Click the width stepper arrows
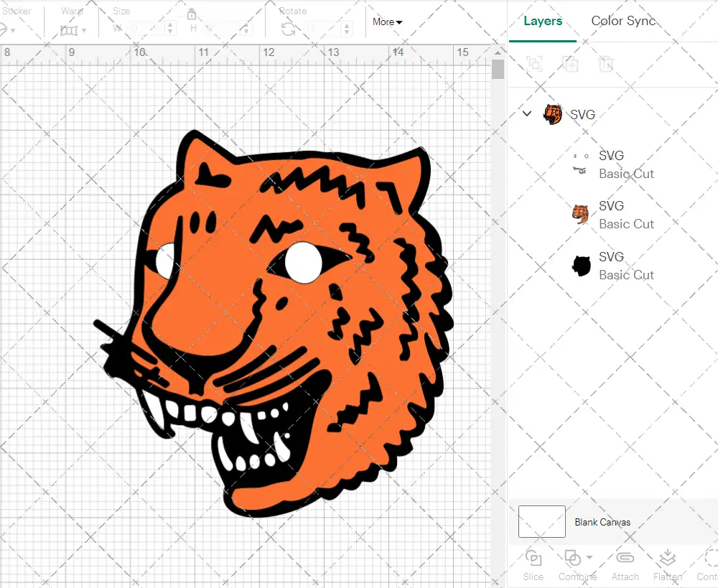Image resolution: width=718 pixels, height=588 pixels. [170, 29]
